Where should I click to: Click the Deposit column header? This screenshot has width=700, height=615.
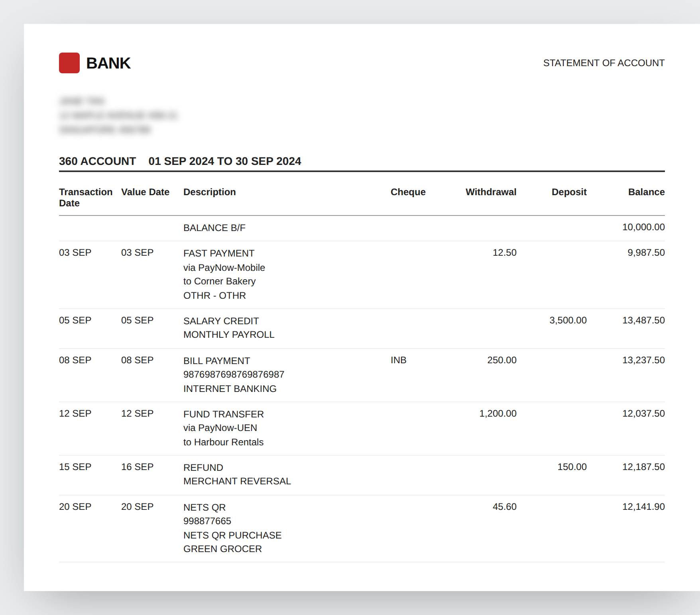(x=569, y=192)
